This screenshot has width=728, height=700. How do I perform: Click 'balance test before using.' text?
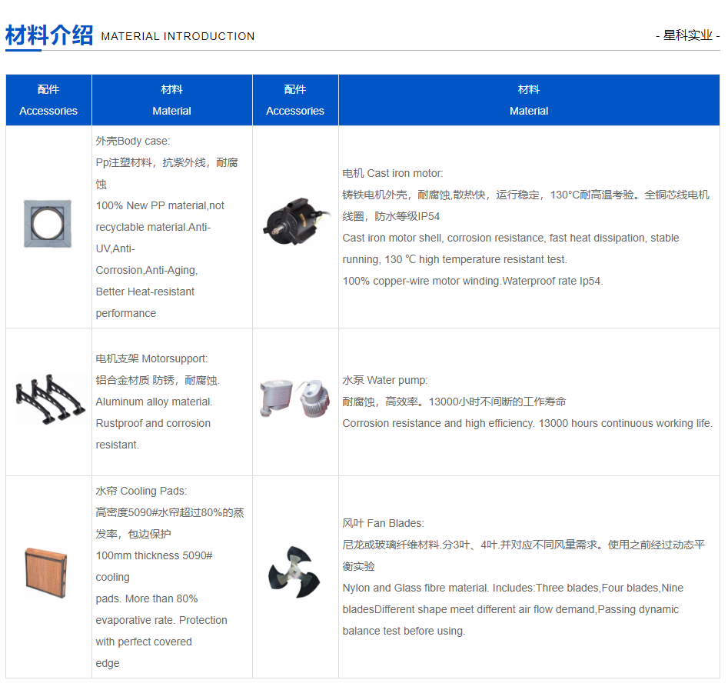point(404,631)
